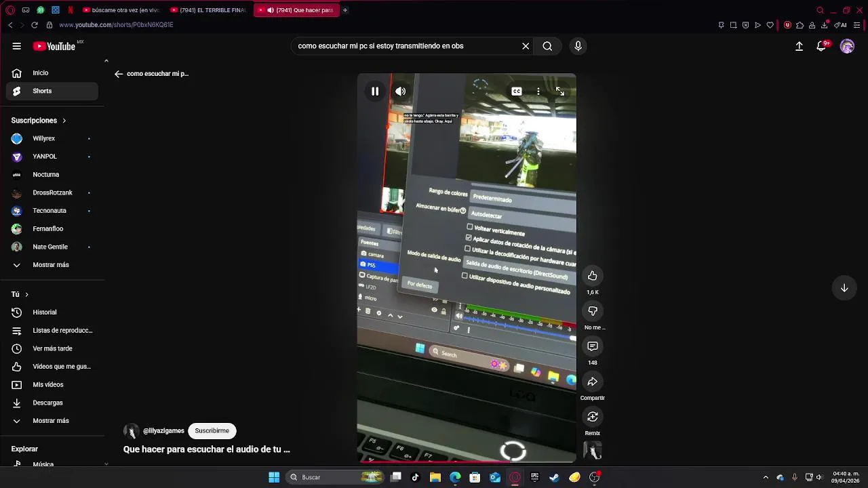The height and width of the screenshot is (488, 868).
Task: Open the sound thumbnail below Remix
Action: pyautogui.click(x=593, y=451)
